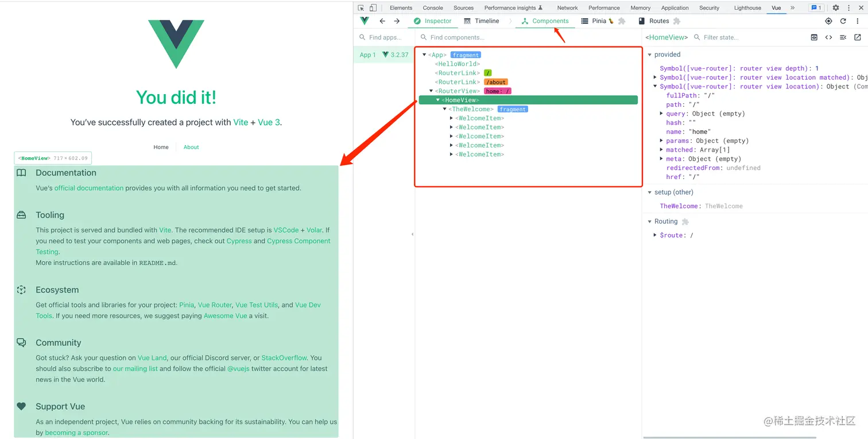
Task: Open the Lighthouse tab
Action: pyautogui.click(x=747, y=8)
